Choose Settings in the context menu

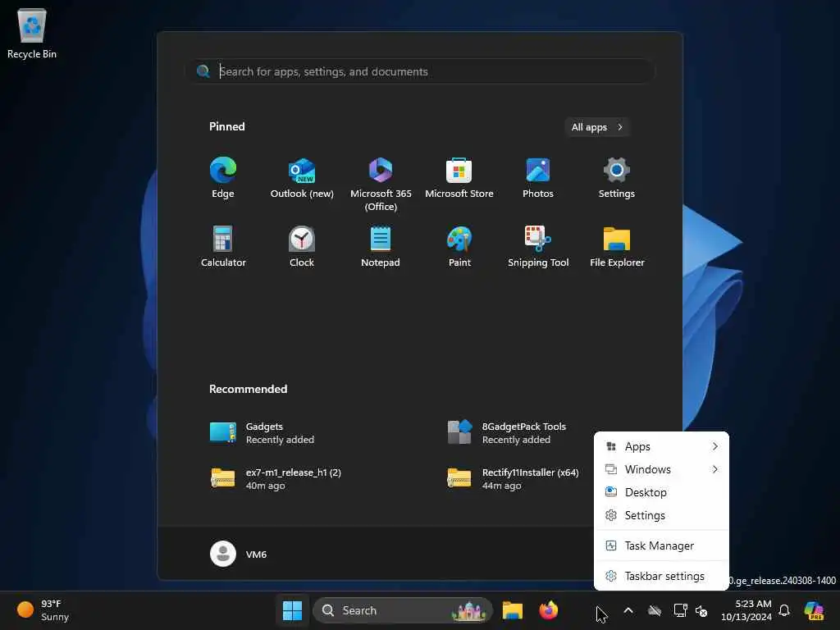[x=661, y=515]
